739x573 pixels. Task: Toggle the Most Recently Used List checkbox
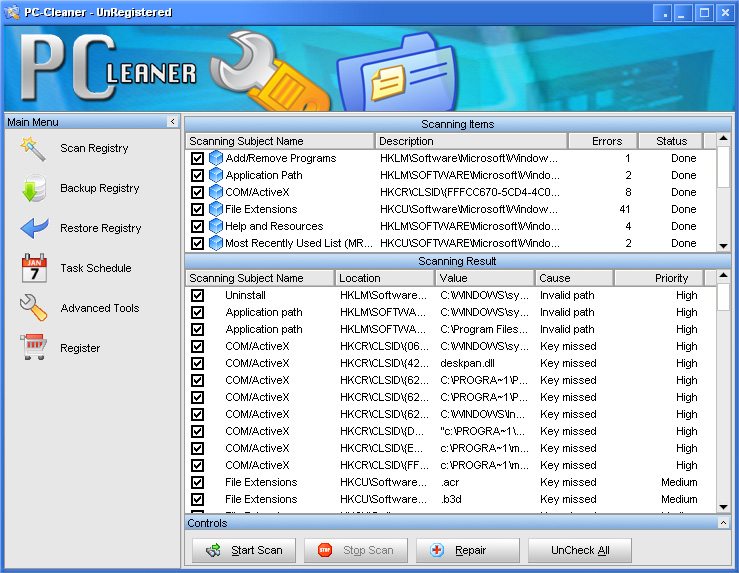pyautogui.click(x=197, y=243)
